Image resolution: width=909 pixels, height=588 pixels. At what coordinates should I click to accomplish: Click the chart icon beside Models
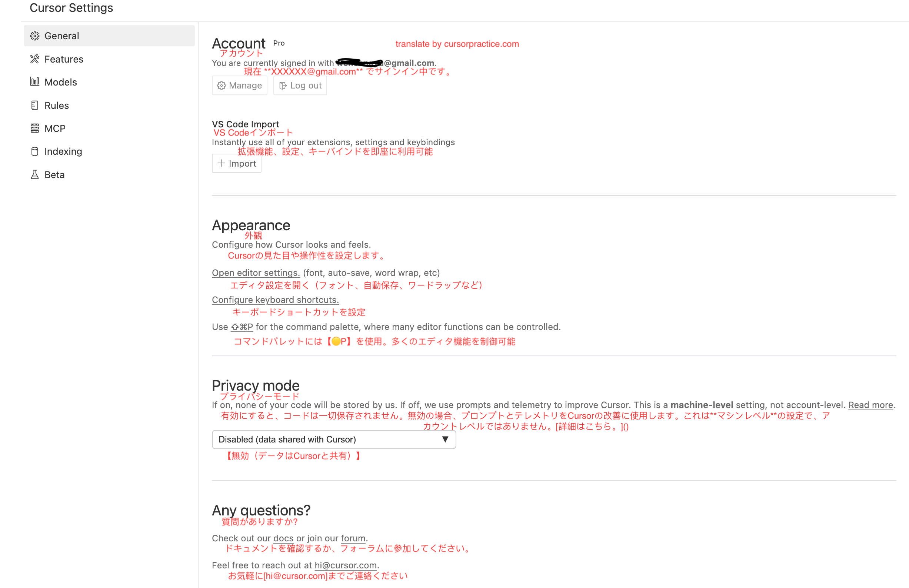(35, 82)
